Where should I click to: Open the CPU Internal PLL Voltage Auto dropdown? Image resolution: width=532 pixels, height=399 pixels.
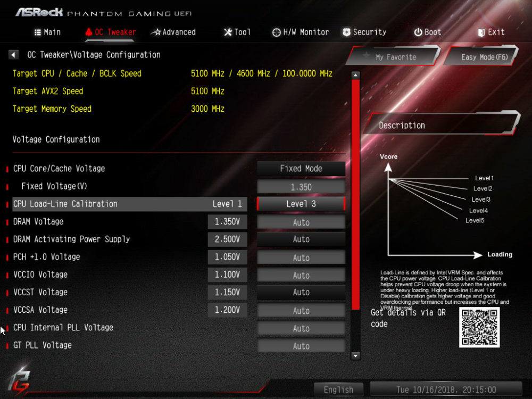pos(301,328)
